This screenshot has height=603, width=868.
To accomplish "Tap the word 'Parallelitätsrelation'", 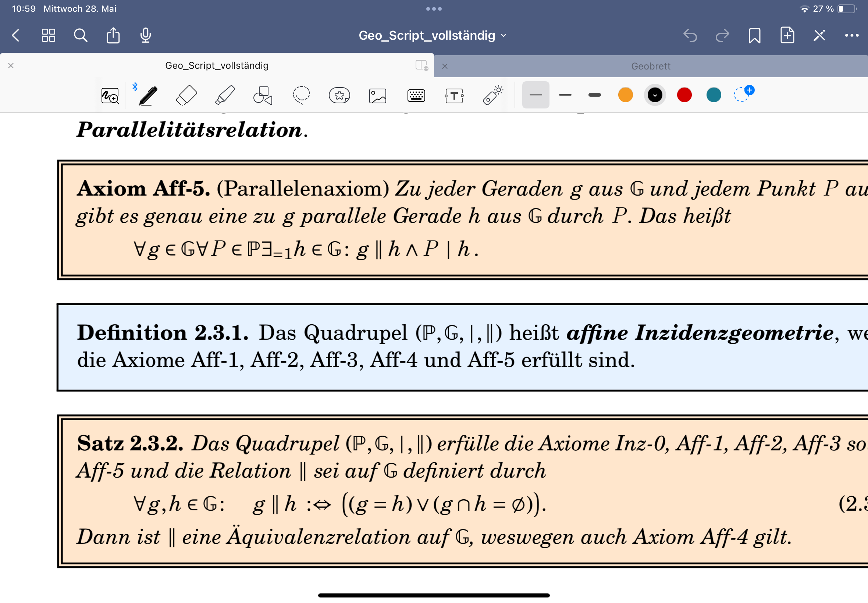I will tap(189, 129).
